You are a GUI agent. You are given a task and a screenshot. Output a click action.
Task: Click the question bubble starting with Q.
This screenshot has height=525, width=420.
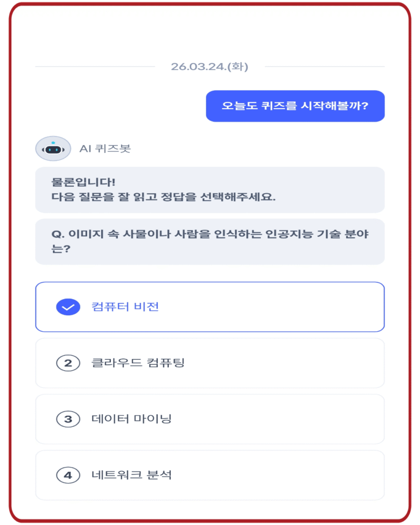pos(210,241)
